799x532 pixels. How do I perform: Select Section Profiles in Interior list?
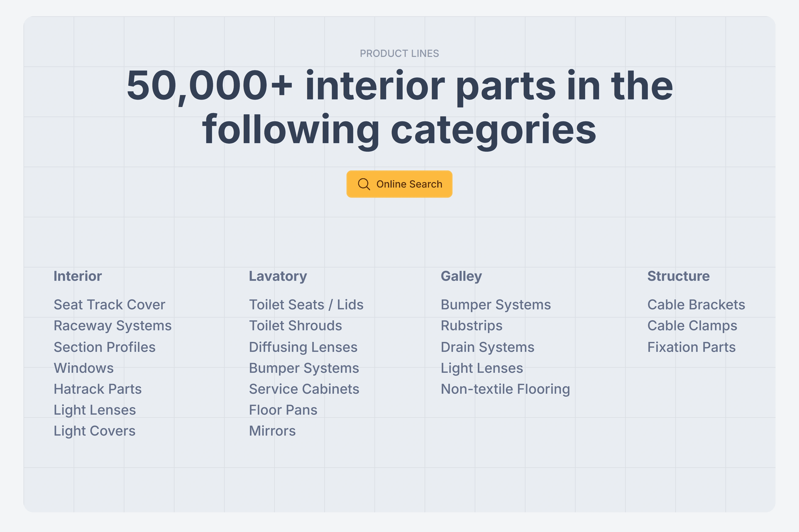point(105,347)
